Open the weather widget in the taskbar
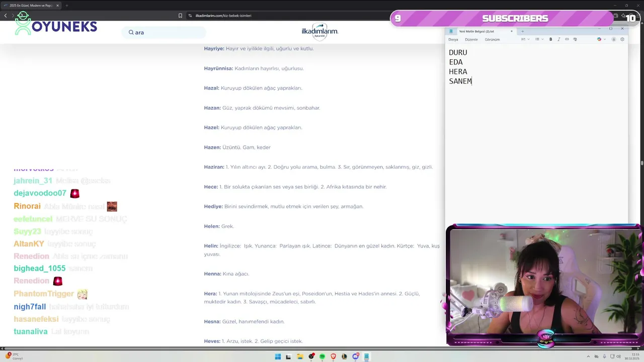 click(14, 356)
